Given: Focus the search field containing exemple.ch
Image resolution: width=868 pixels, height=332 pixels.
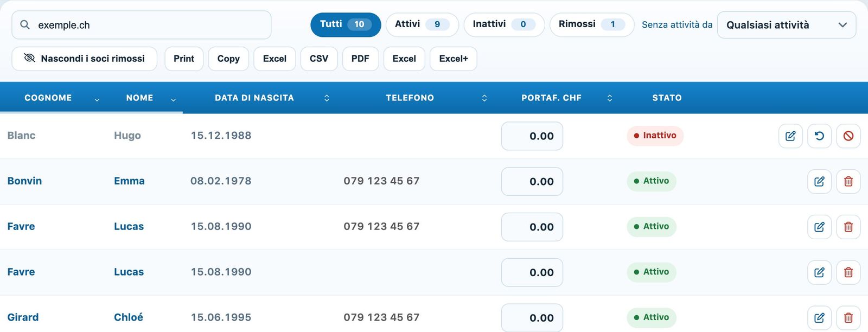Looking at the screenshot, I should point(142,25).
